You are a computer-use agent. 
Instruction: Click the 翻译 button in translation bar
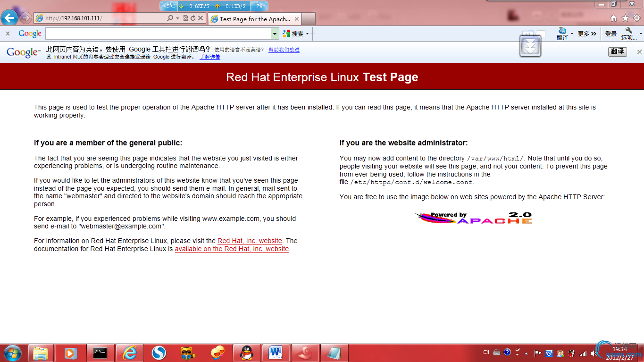(x=618, y=51)
